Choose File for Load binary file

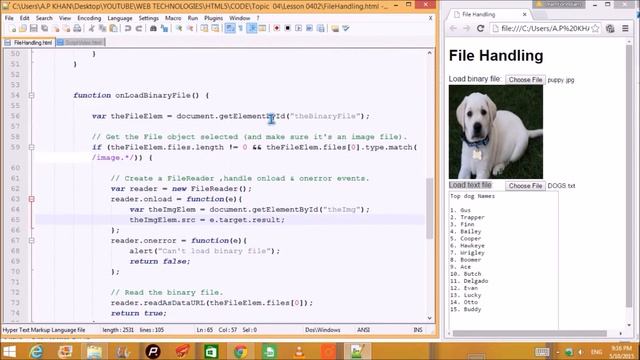[525, 80]
